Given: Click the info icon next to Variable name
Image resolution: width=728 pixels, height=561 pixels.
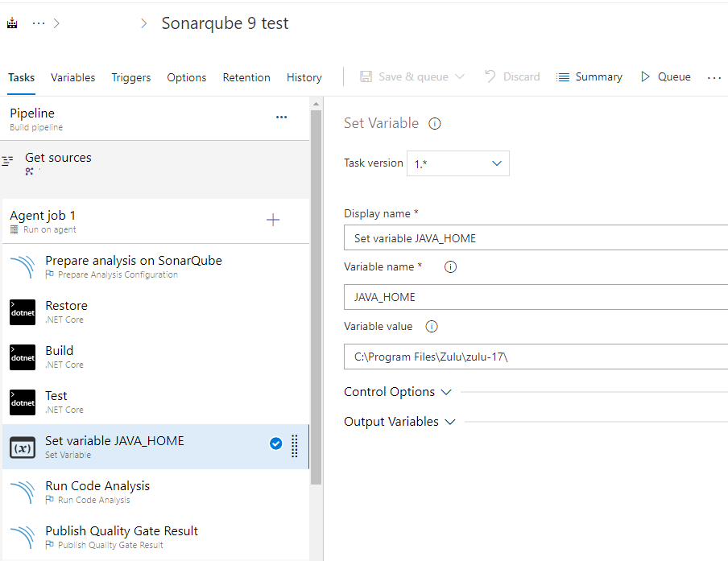Looking at the screenshot, I should [451, 267].
